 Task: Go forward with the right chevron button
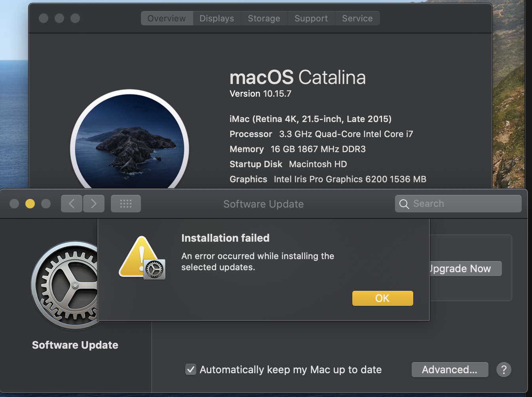coord(94,204)
